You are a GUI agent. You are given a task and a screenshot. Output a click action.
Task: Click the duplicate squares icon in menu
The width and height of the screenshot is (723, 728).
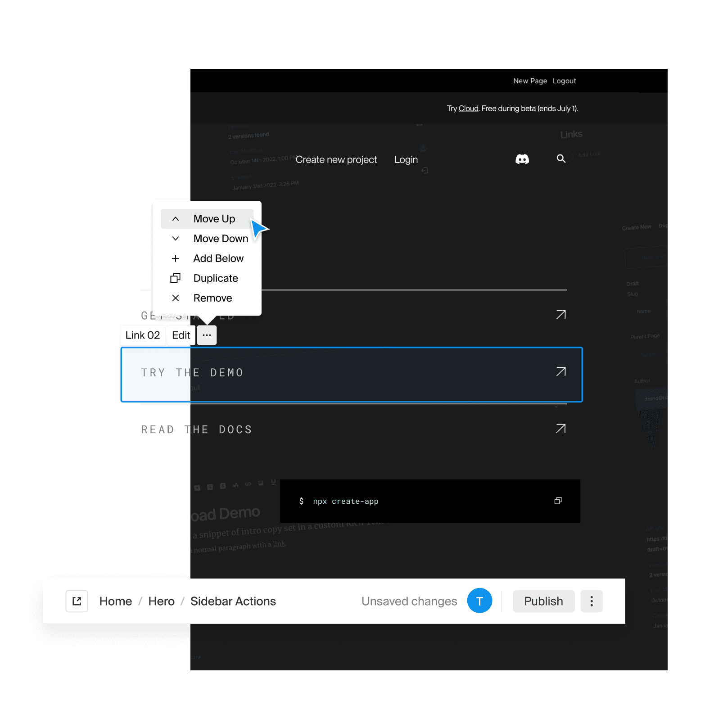coord(176,278)
